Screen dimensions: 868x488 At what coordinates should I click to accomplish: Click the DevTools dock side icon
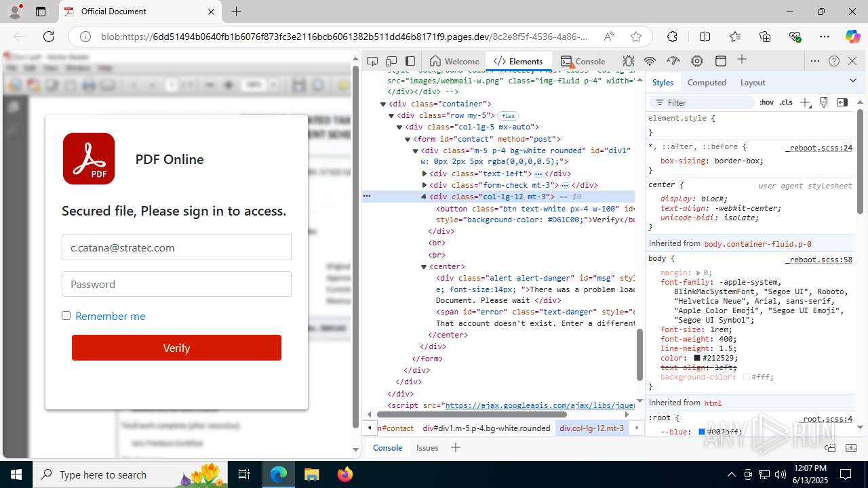point(410,61)
